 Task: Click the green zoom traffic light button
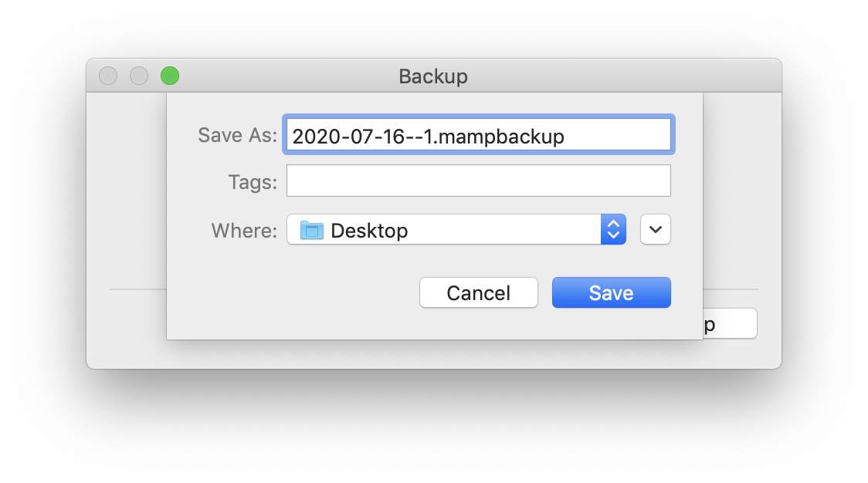(x=170, y=76)
